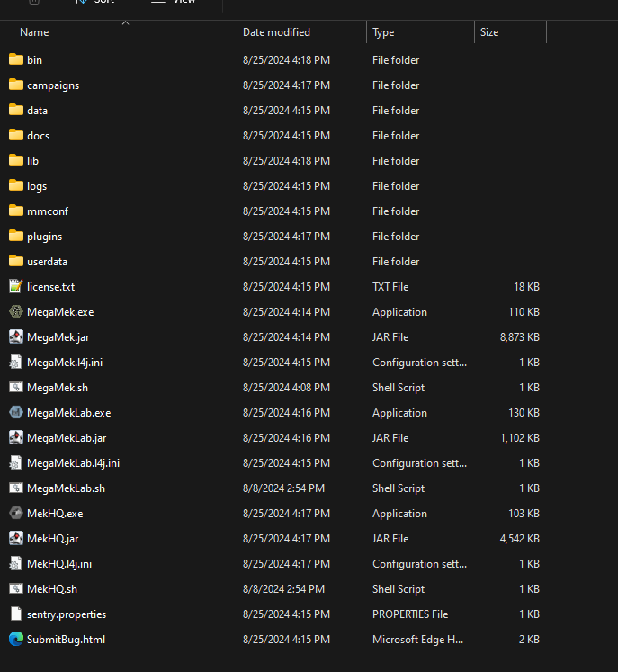Select the MegaMekLab.l4j.ini file name
Image resolution: width=618 pixels, height=672 pixels.
coord(73,463)
